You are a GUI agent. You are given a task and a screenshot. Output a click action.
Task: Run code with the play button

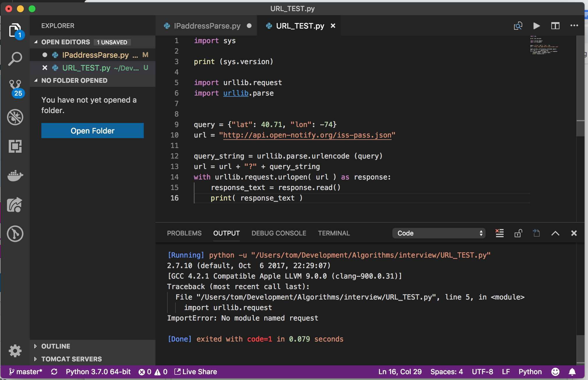point(536,26)
